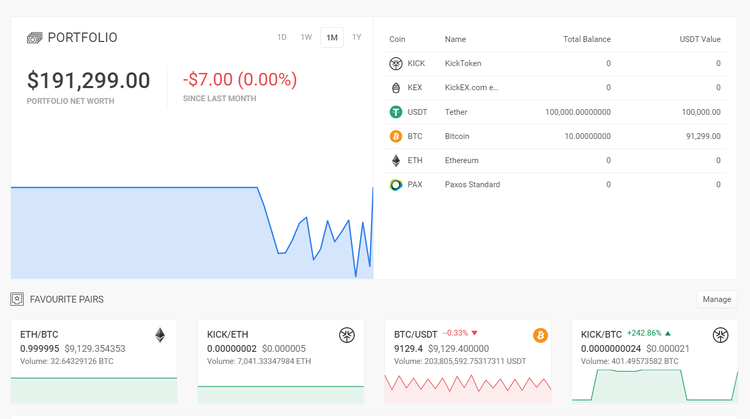Viewport: 750px width, 419px height.
Task: Click green up arrow on KICK/BTC card
Action: (x=668, y=333)
